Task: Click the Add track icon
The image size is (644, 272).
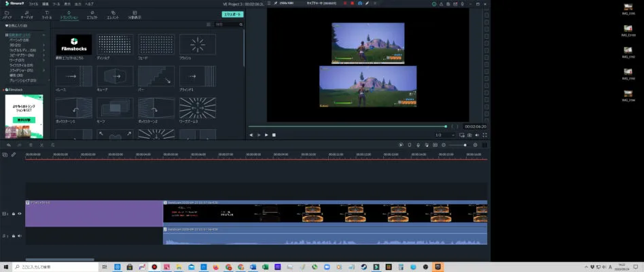Action: pyautogui.click(x=5, y=155)
